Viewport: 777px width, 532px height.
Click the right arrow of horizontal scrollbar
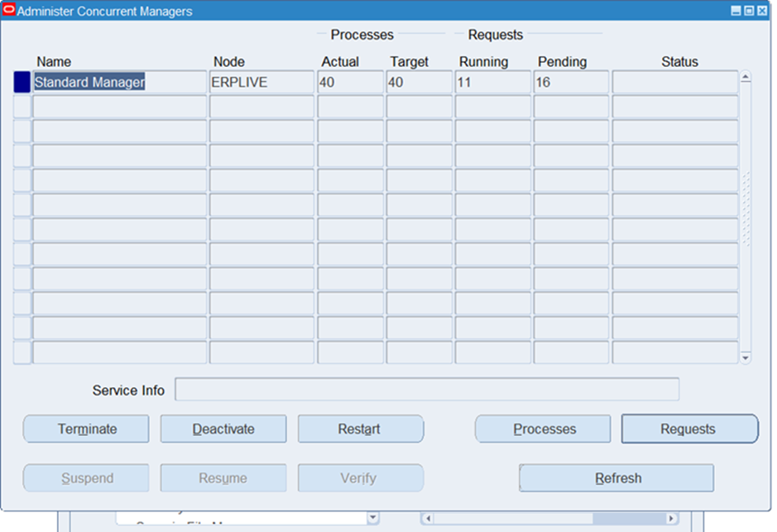tap(671, 519)
